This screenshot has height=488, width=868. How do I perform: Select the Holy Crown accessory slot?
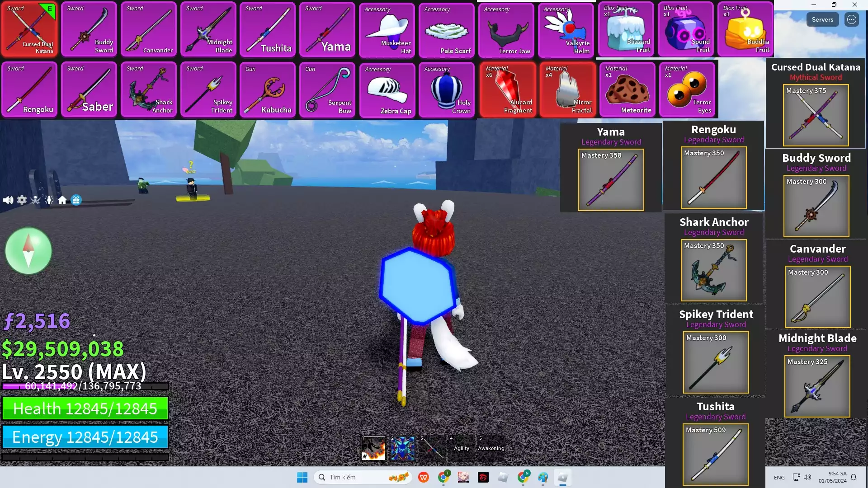coord(447,90)
